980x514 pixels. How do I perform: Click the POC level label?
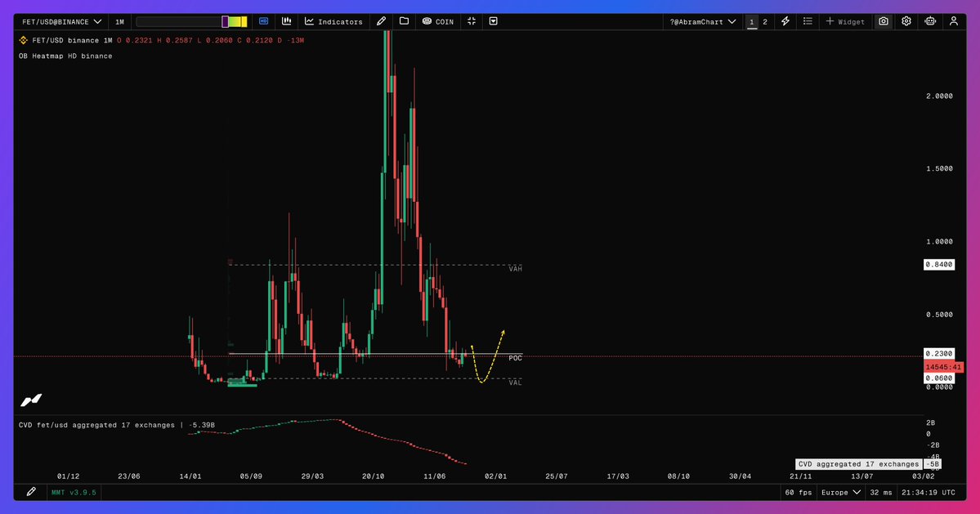click(x=515, y=358)
